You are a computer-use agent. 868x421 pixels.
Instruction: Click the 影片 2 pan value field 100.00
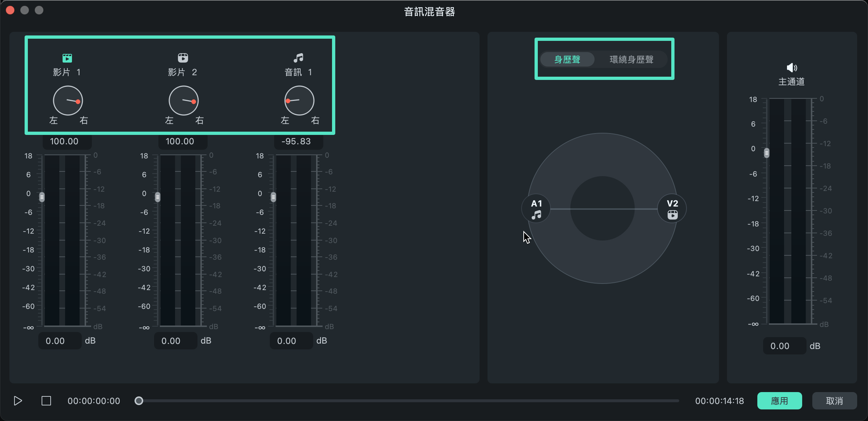pos(183,141)
